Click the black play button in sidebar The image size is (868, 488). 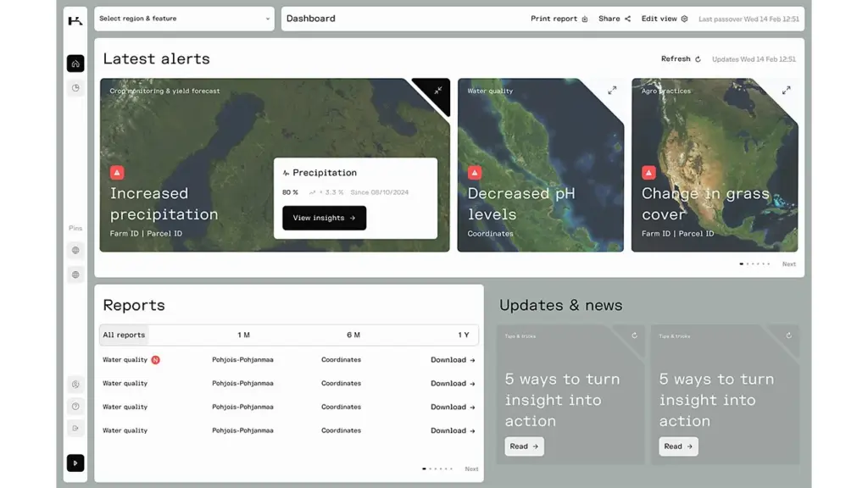tap(75, 463)
